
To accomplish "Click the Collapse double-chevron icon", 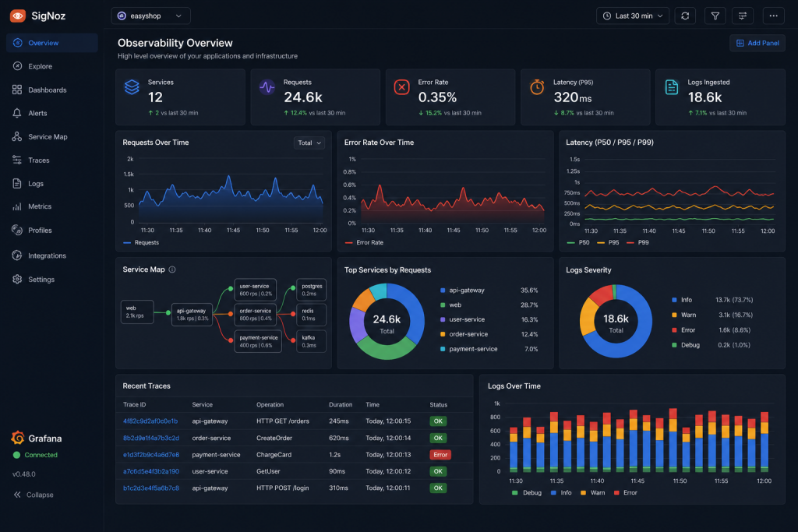I will [x=17, y=495].
